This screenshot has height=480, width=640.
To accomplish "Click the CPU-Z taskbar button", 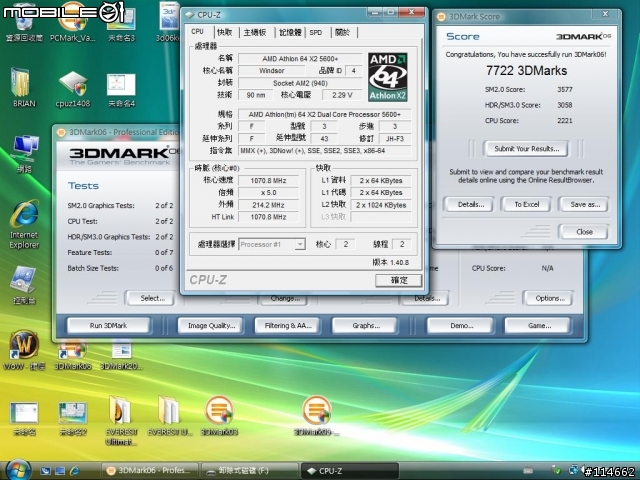I will (x=349, y=471).
